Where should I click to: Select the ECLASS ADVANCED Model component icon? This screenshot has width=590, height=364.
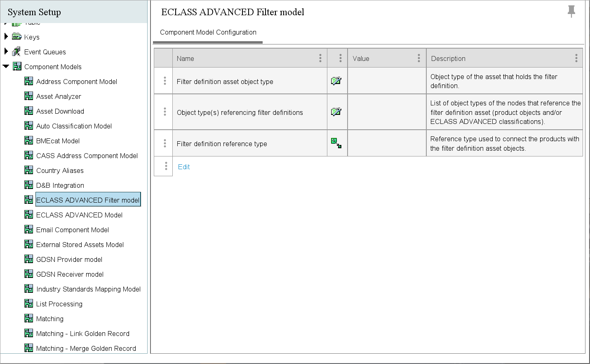tap(29, 214)
